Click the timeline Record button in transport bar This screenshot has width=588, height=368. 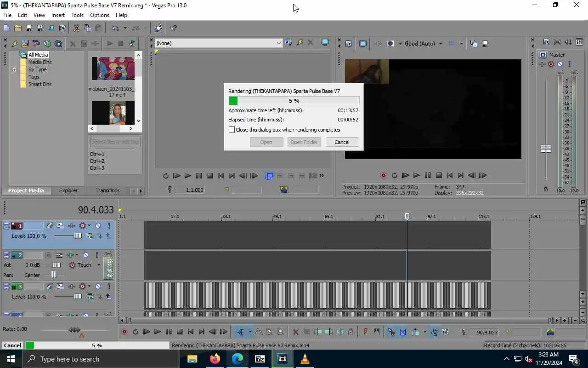pos(124,332)
